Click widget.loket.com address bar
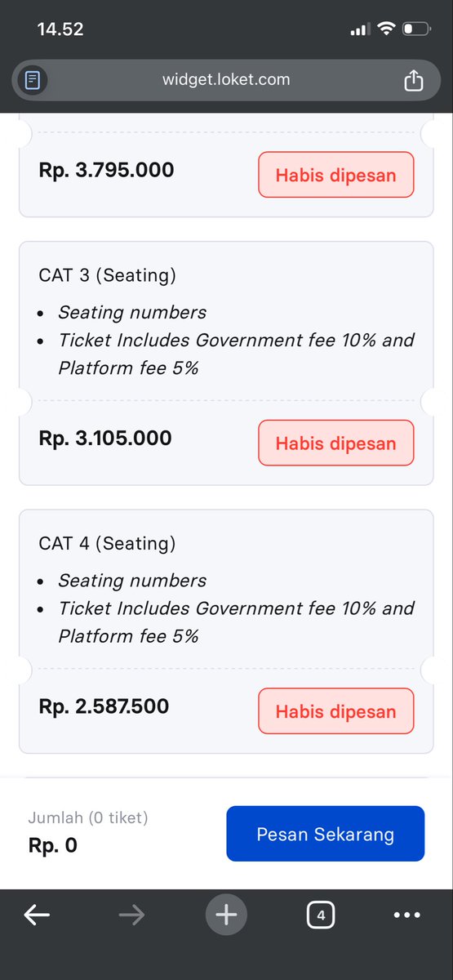Image resolution: width=453 pixels, height=980 pixels. click(226, 80)
